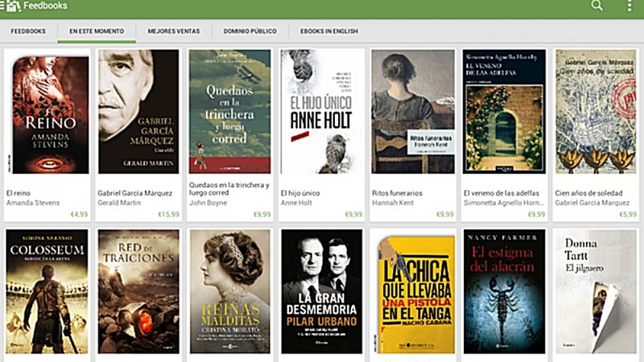Open El reino book cover
This screenshot has height=362, width=644.
click(51, 114)
